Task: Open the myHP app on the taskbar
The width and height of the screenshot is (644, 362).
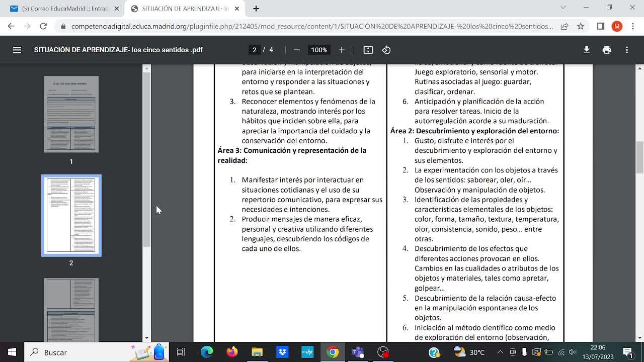Action: coord(307,352)
